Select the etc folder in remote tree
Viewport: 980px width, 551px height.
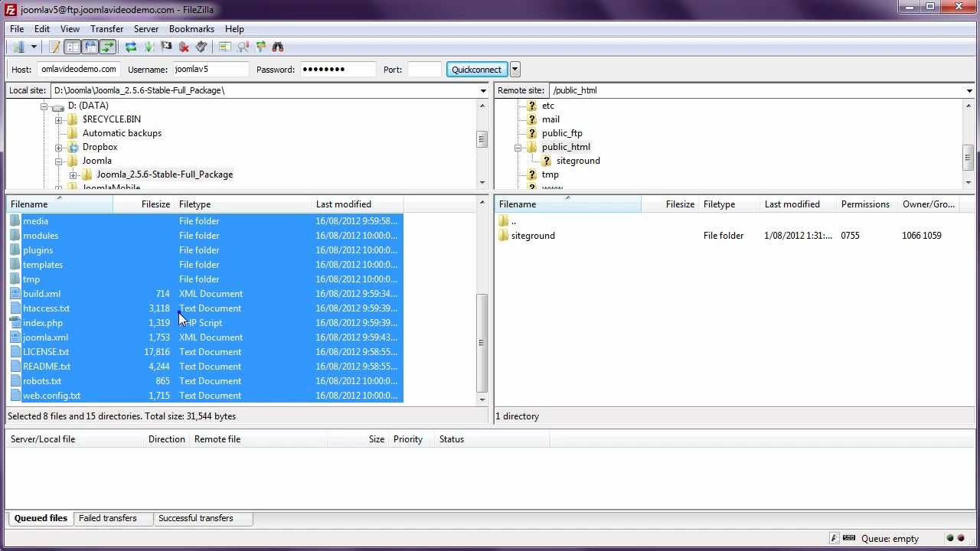coord(547,106)
